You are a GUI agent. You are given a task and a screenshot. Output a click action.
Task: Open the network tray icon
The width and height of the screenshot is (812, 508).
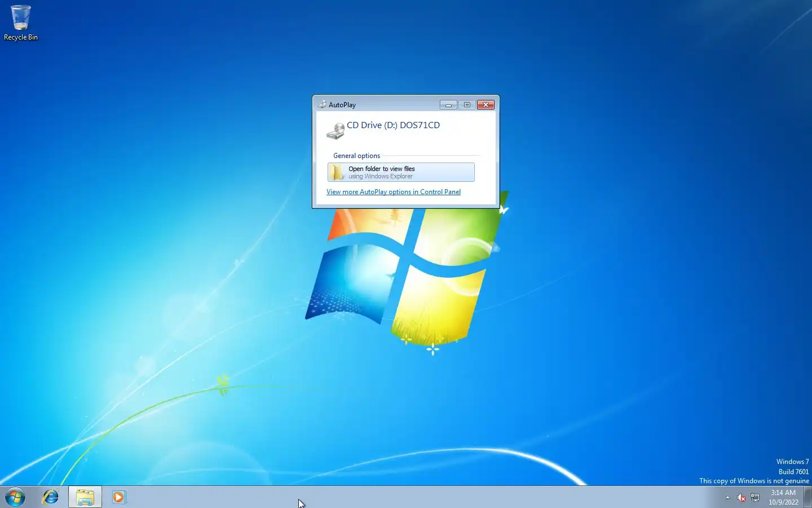click(x=755, y=498)
